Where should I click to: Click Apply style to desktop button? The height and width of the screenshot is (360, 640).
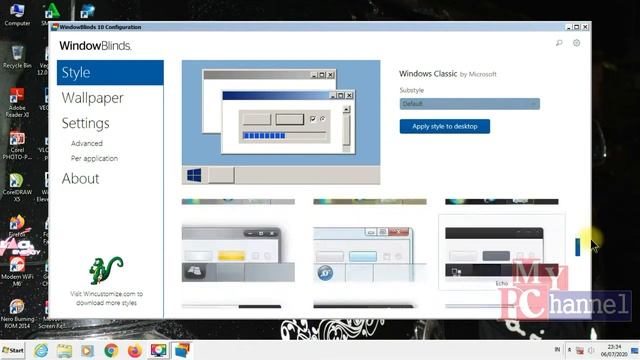(444, 127)
